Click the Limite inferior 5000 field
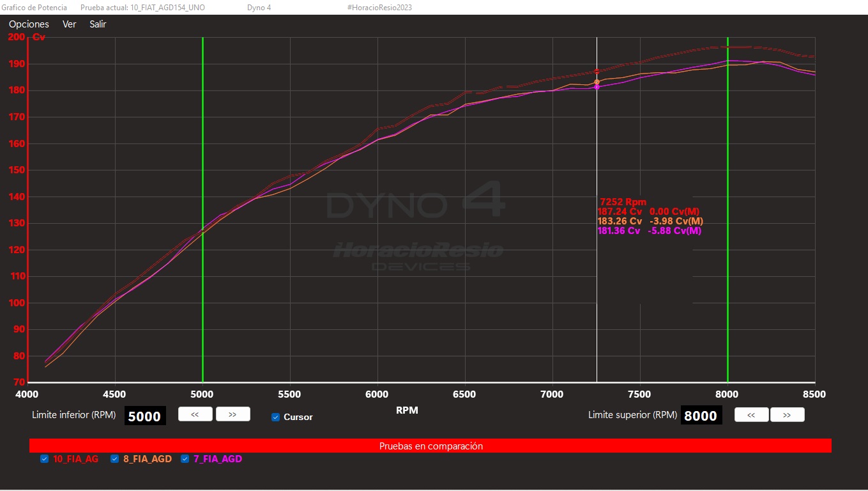 point(144,416)
